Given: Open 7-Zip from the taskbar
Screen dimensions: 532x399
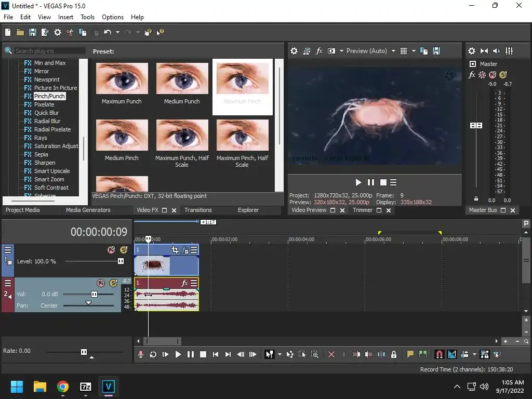Looking at the screenshot, I should click(x=86, y=387).
